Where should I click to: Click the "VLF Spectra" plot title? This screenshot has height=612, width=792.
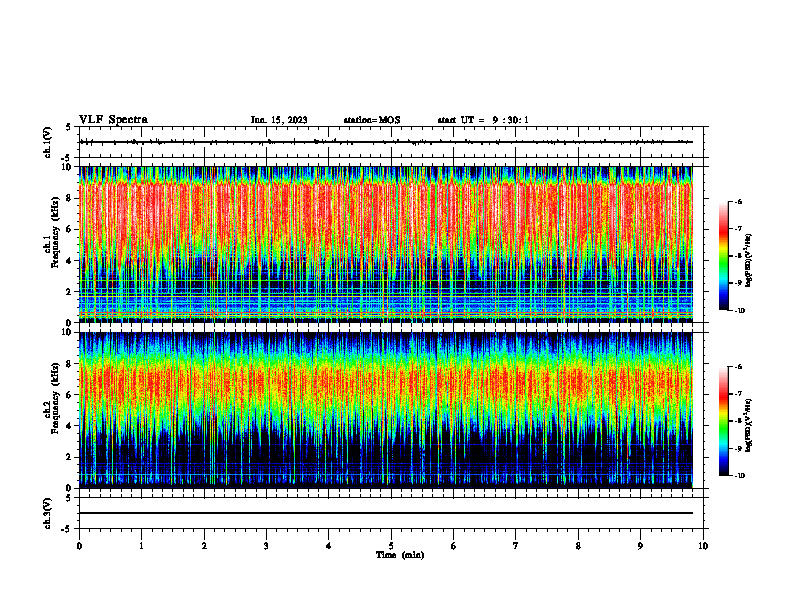tap(113, 120)
